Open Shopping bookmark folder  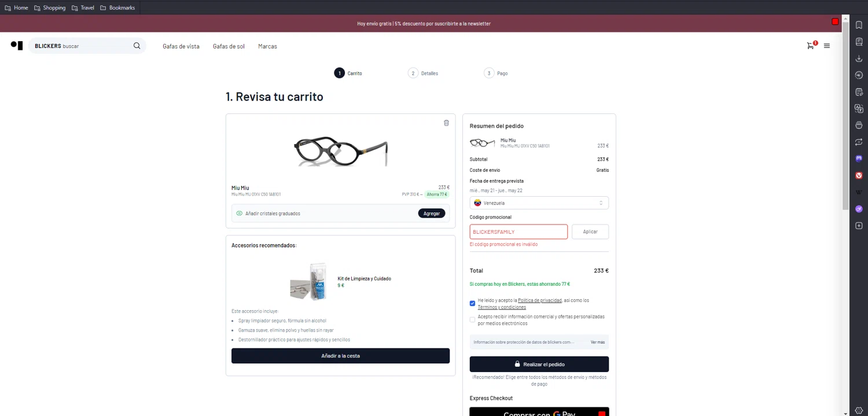pyautogui.click(x=50, y=8)
